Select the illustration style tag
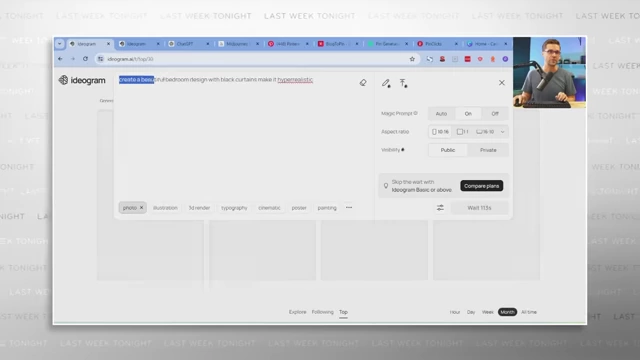 click(x=165, y=208)
